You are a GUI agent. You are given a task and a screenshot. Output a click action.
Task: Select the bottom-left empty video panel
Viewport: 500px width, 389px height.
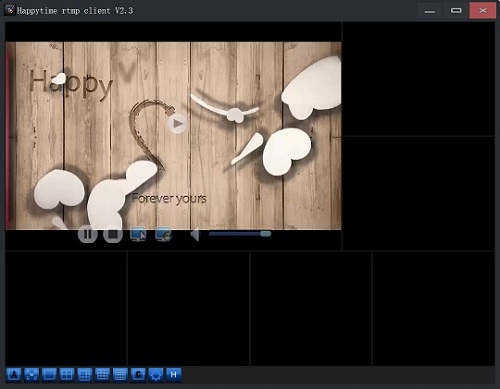[x=66, y=309]
